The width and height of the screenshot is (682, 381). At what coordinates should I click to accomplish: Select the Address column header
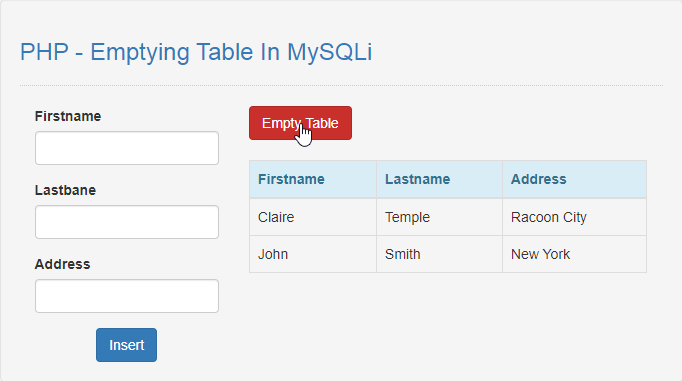click(x=575, y=179)
